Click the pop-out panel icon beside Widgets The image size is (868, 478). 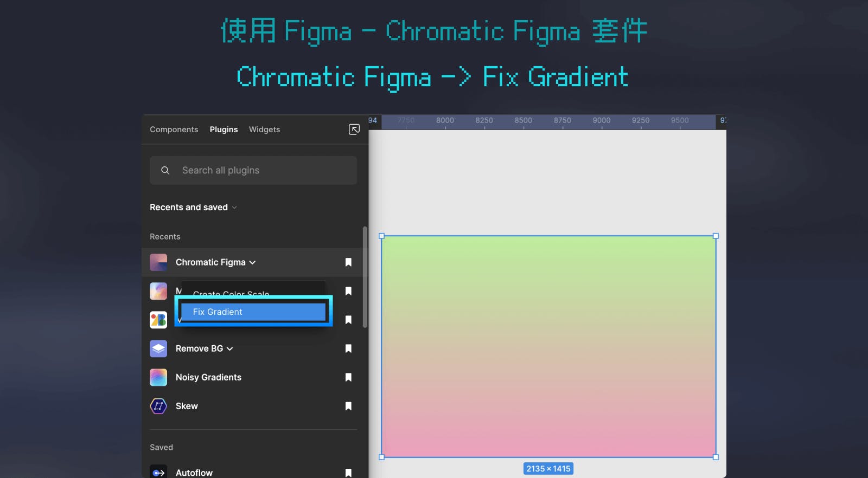(354, 129)
